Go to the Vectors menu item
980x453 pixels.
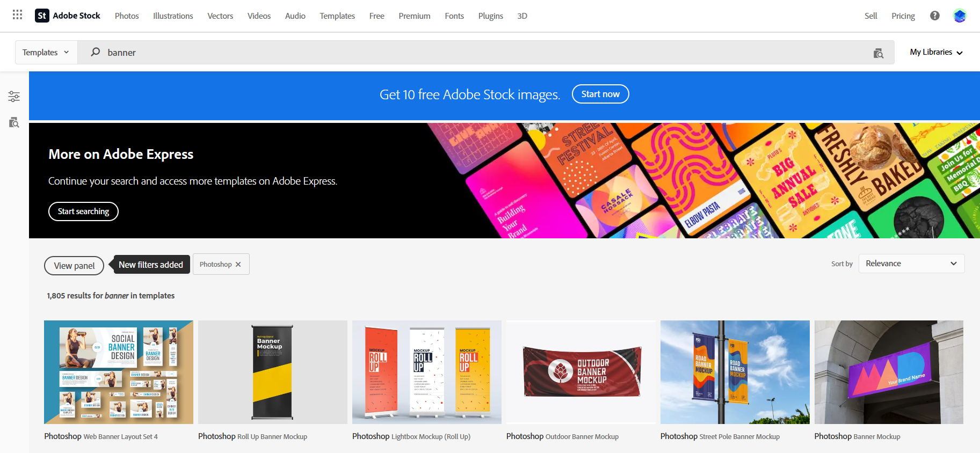click(220, 16)
